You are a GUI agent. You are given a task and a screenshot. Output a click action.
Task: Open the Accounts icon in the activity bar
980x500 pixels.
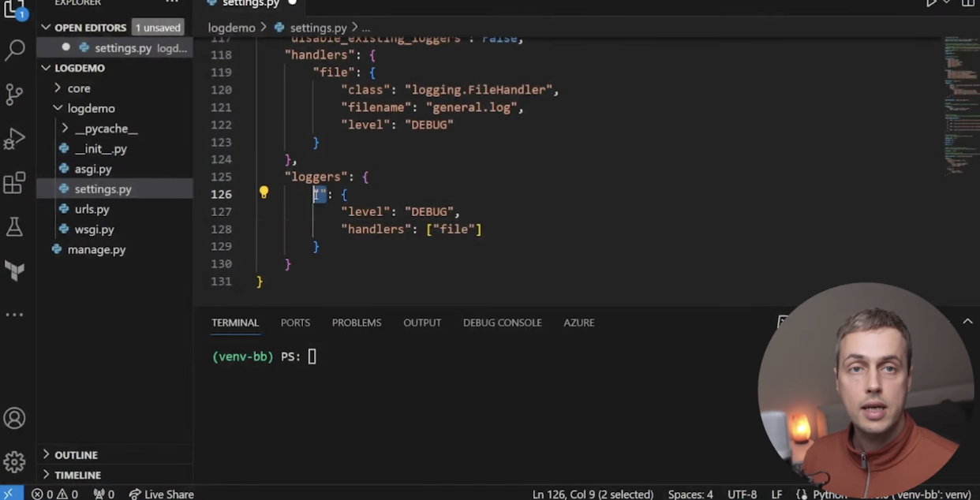tap(16, 418)
